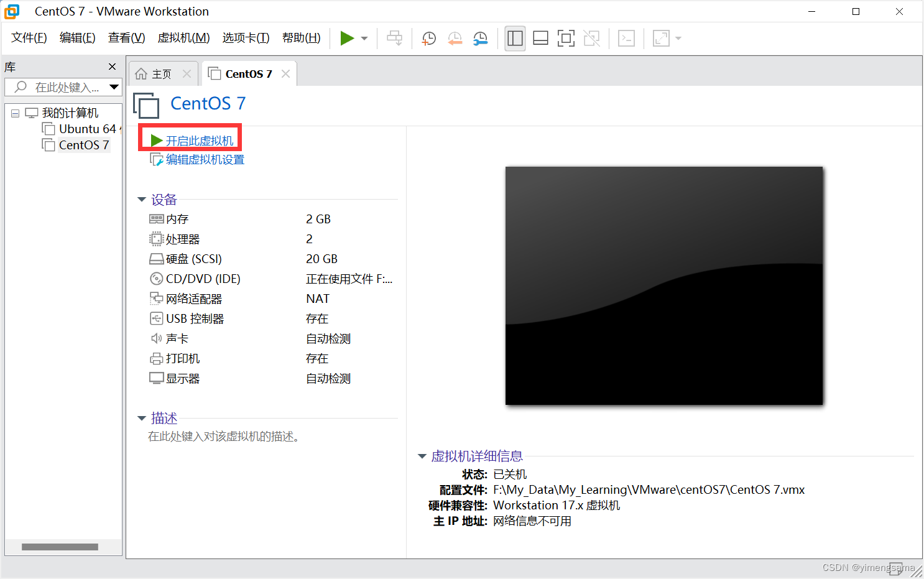Toggle the library sidebar view icon

515,39
